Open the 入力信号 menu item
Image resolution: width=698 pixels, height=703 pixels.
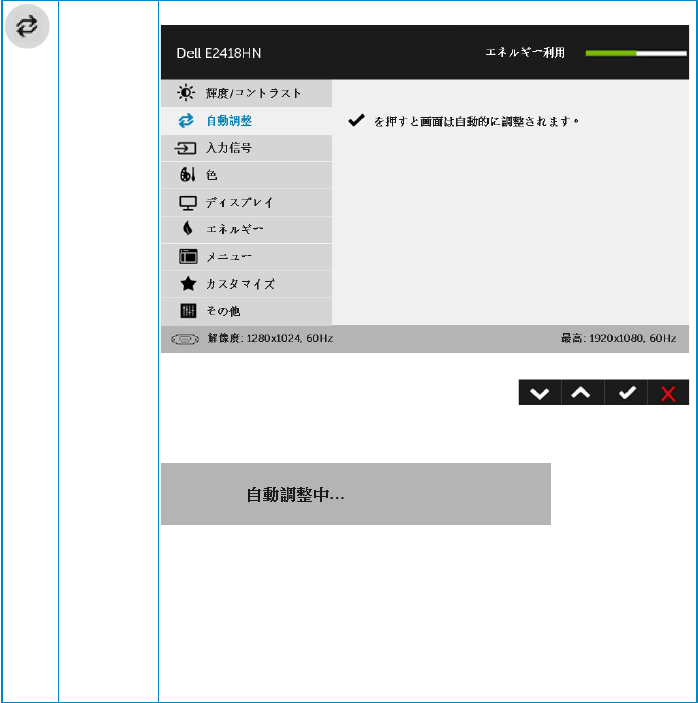(246, 148)
